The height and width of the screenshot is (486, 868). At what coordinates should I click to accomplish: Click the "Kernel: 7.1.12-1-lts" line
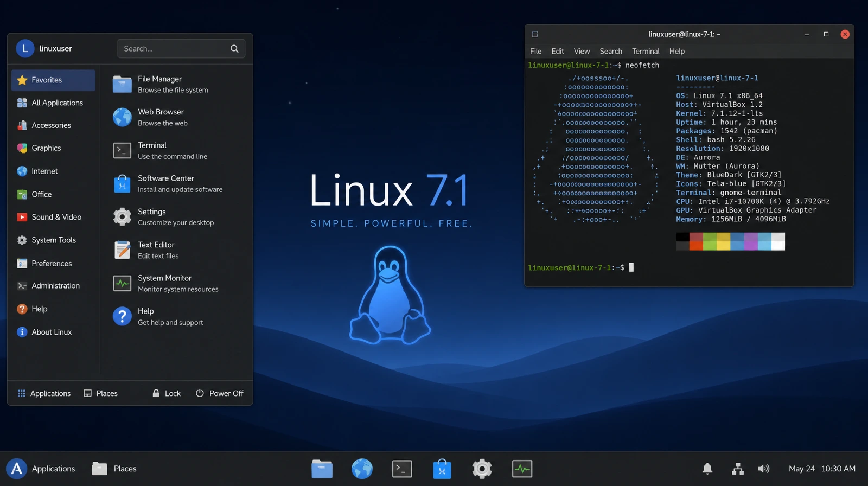tap(719, 113)
